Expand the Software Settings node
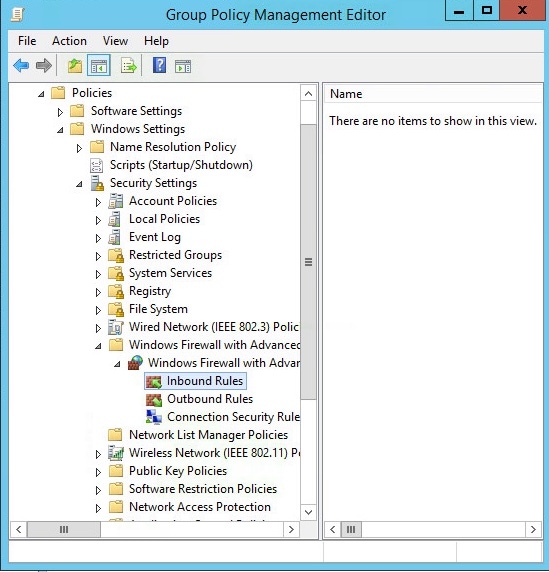549x572 pixels. click(60, 112)
